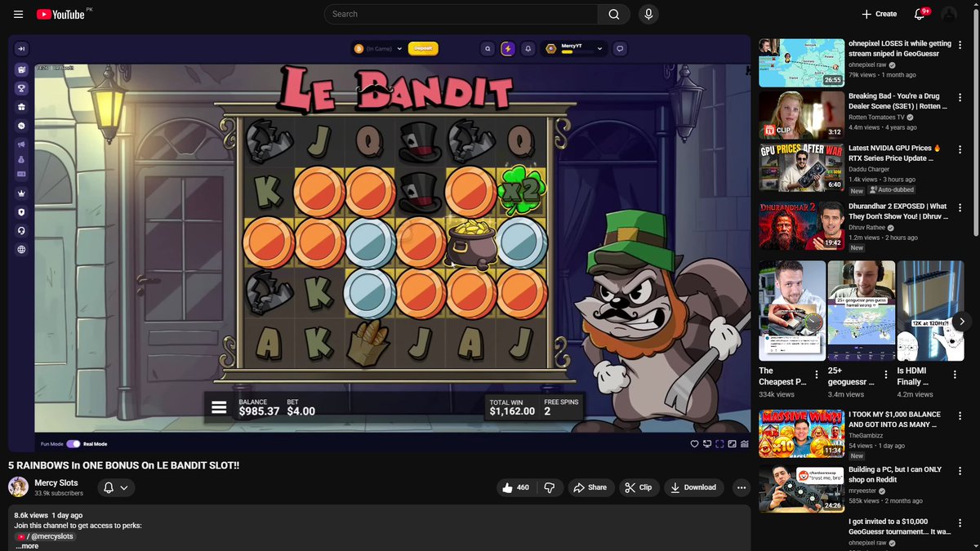Click the Rotten Tomatoes TV channel name
The height and width of the screenshot is (551, 980).
point(878,117)
